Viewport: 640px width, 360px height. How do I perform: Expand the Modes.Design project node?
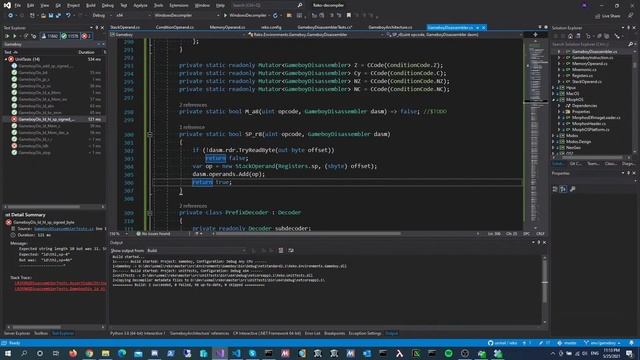554,142
